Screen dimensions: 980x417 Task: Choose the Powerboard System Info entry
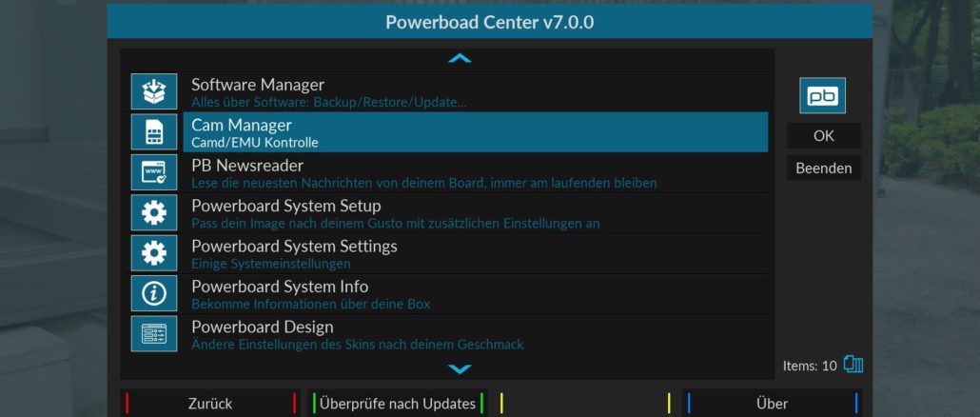tap(476, 293)
